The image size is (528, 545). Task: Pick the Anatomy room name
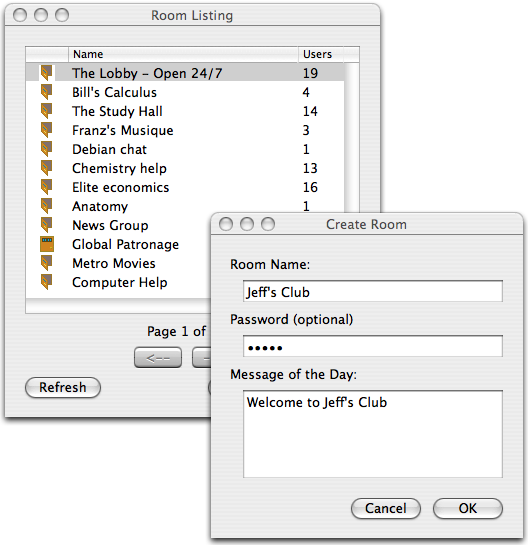click(100, 207)
